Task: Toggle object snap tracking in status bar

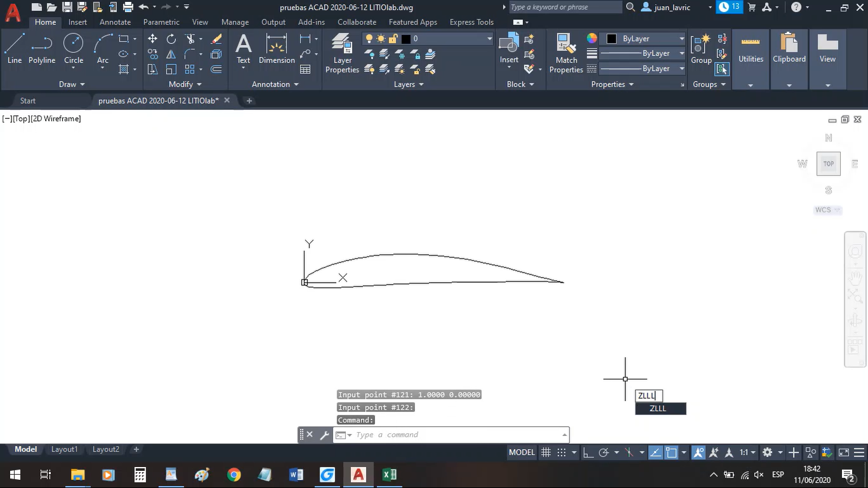Action: point(655,452)
